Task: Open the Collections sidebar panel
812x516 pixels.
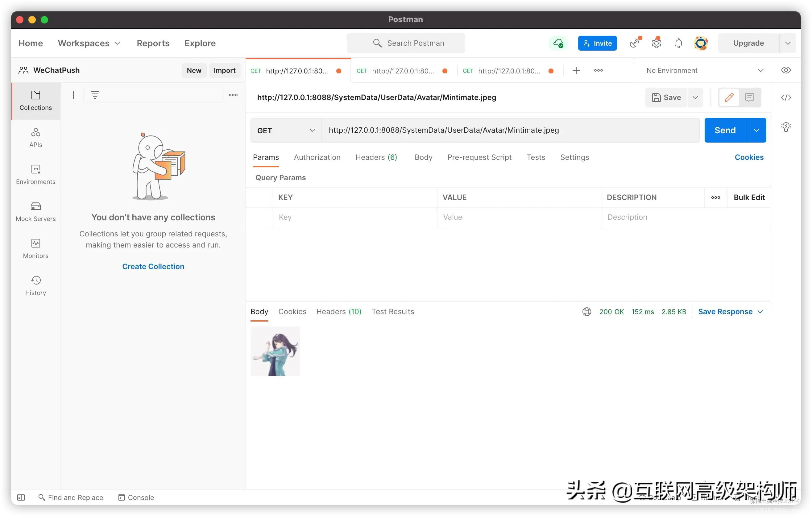Action: coord(36,101)
